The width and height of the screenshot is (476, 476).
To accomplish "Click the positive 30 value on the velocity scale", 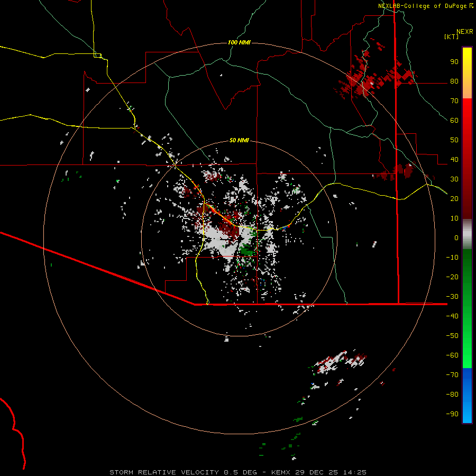I will point(454,179).
